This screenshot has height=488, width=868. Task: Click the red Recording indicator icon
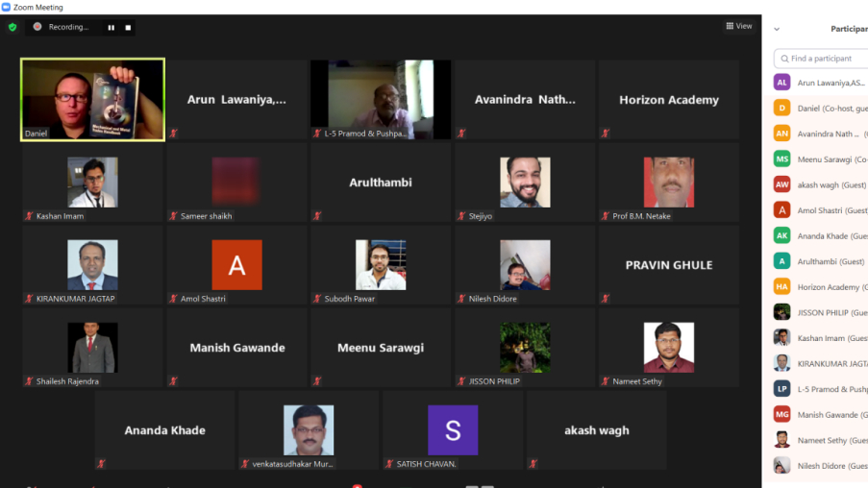(x=37, y=27)
